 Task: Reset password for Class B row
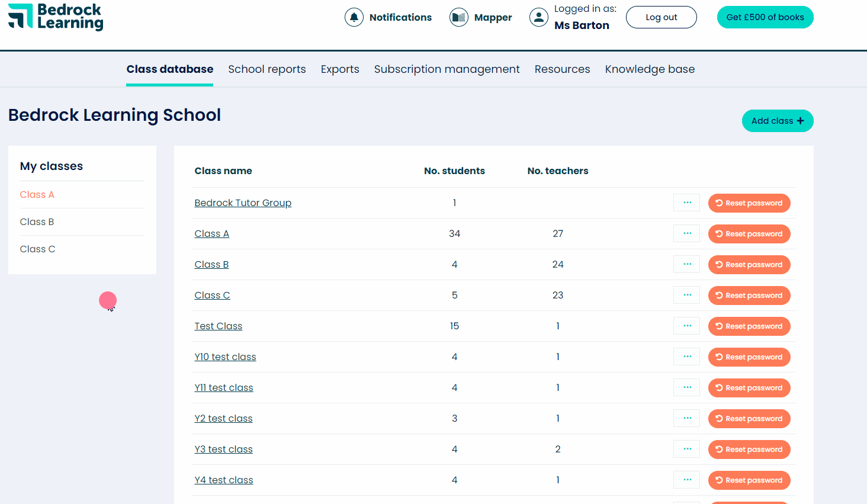749,265
